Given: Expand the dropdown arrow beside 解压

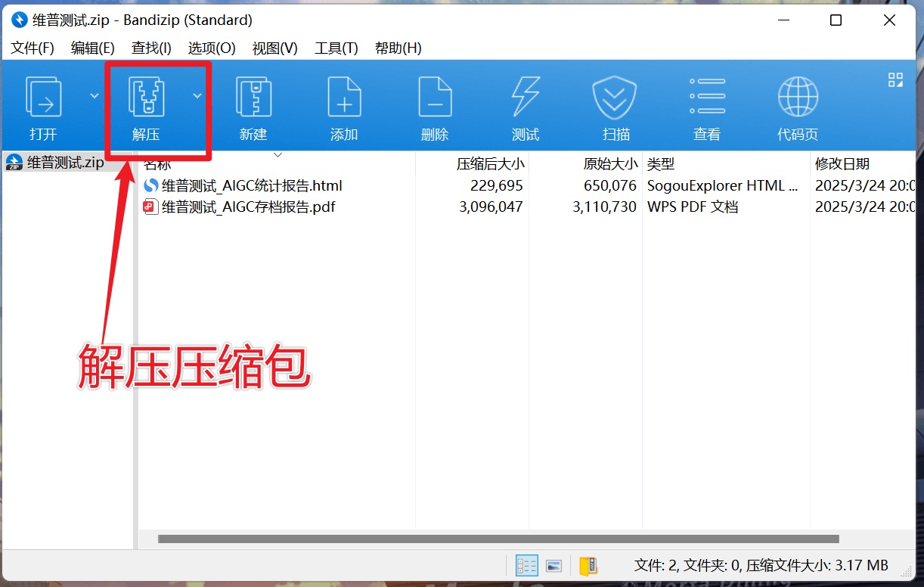Looking at the screenshot, I should (x=197, y=95).
